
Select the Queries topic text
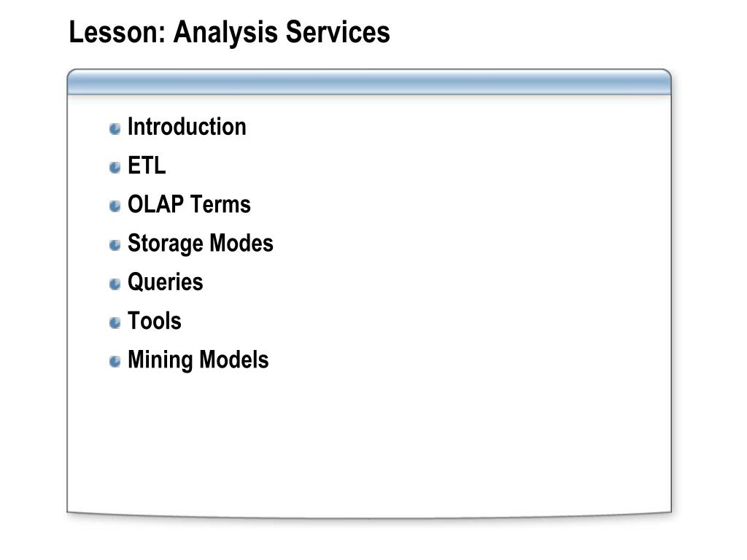(166, 282)
